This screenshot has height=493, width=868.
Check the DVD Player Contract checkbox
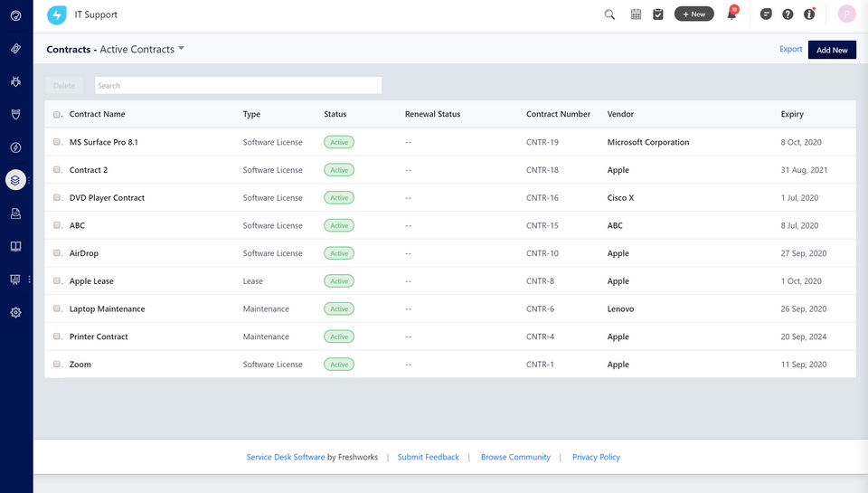tap(57, 197)
